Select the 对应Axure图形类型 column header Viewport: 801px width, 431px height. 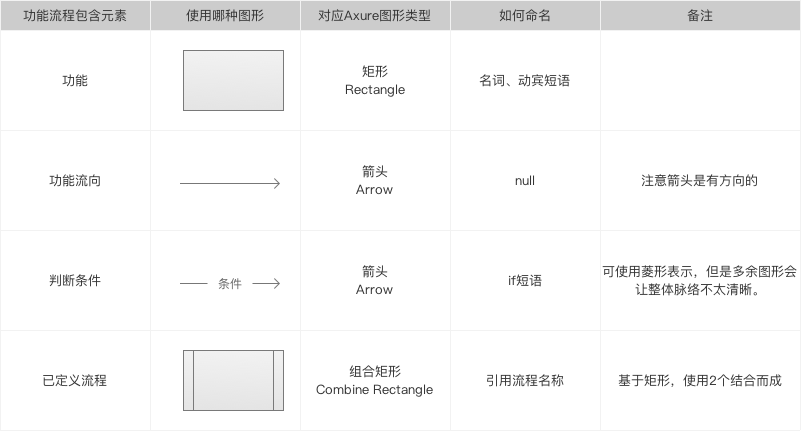pyautogui.click(x=375, y=15)
